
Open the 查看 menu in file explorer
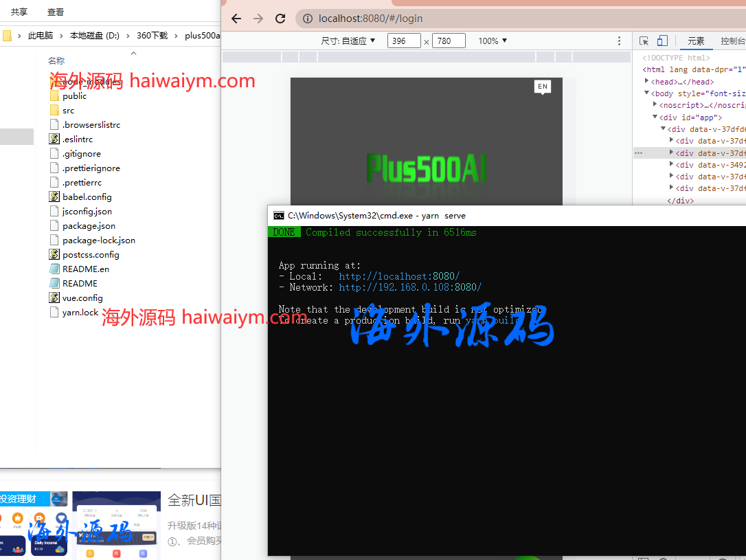[55, 11]
